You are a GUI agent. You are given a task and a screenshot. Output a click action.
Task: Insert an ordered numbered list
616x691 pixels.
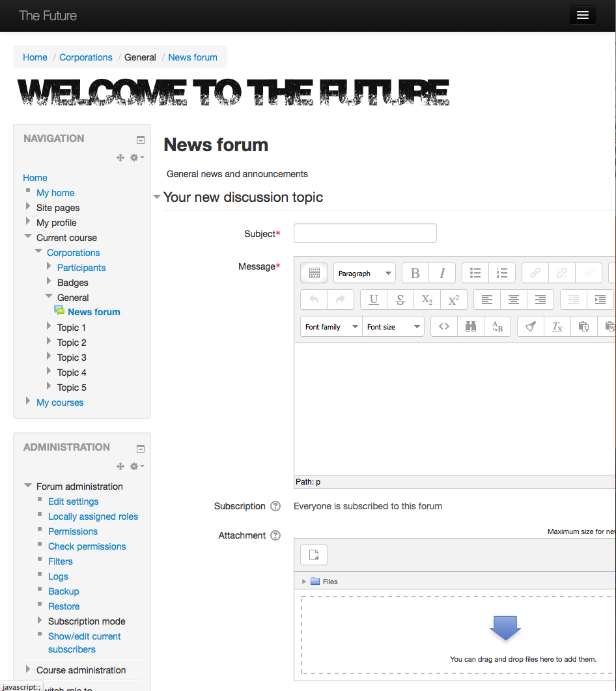pos(502,274)
